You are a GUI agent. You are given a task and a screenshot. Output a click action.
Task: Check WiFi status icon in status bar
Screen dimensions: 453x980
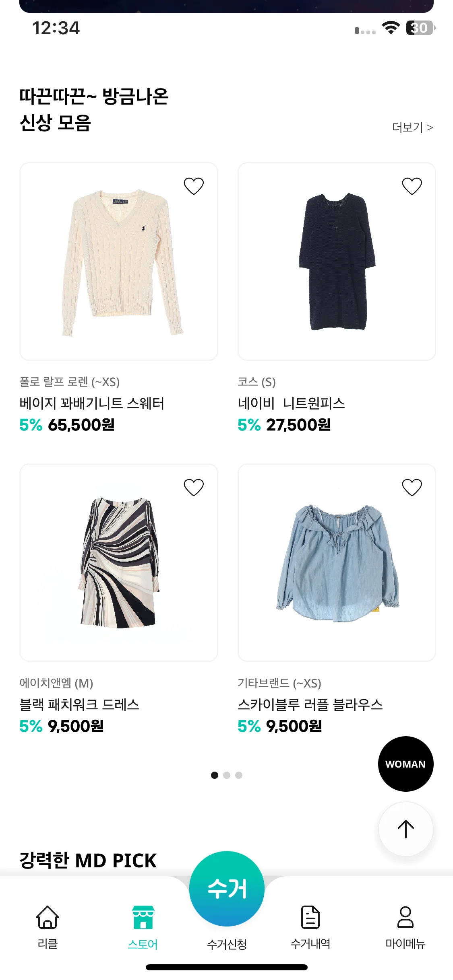[391, 28]
